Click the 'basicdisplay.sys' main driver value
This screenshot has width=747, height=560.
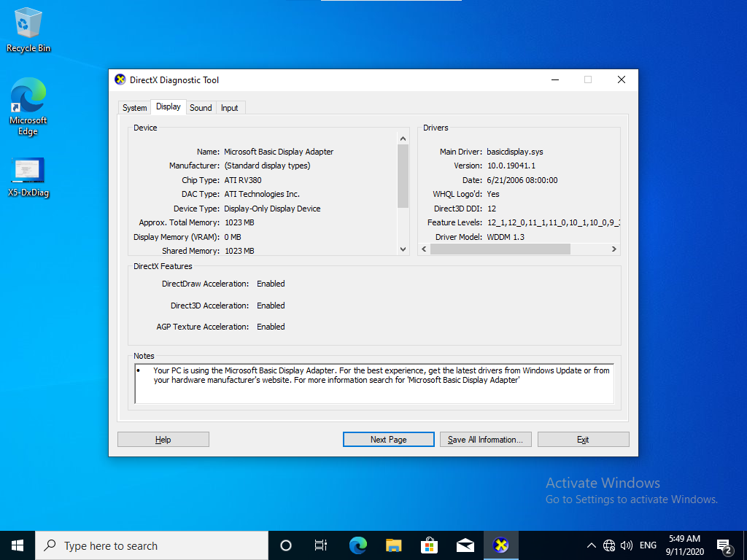515,152
